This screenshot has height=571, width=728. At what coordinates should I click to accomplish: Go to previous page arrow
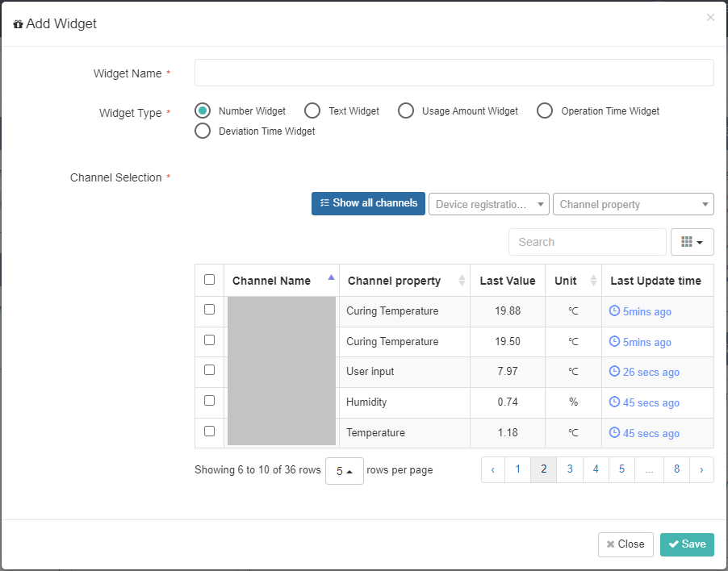[x=493, y=469]
